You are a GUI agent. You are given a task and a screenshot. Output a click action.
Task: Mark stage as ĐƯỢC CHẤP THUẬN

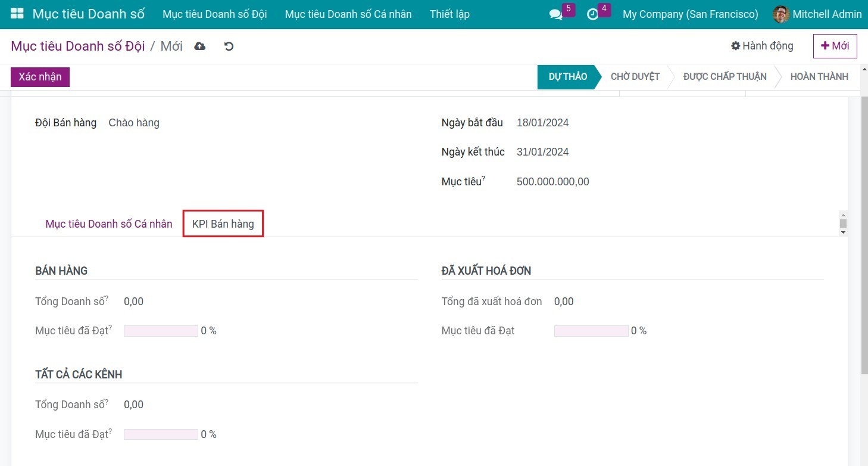click(723, 76)
